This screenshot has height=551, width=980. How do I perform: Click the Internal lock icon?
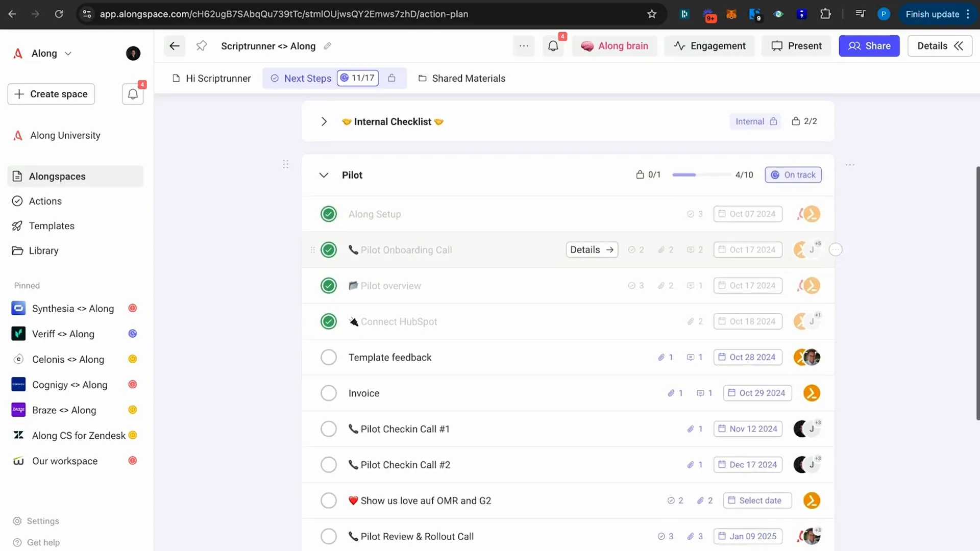point(773,121)
